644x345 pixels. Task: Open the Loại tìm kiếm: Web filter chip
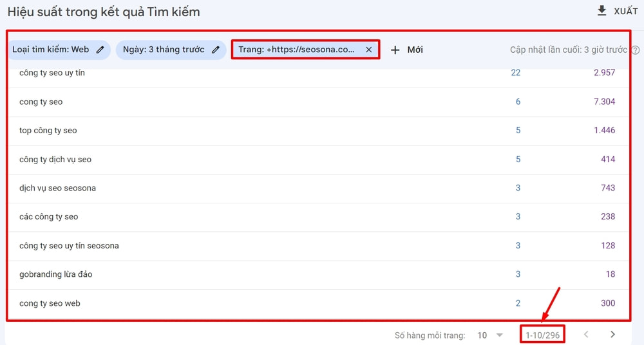click(x=59, y=50)
